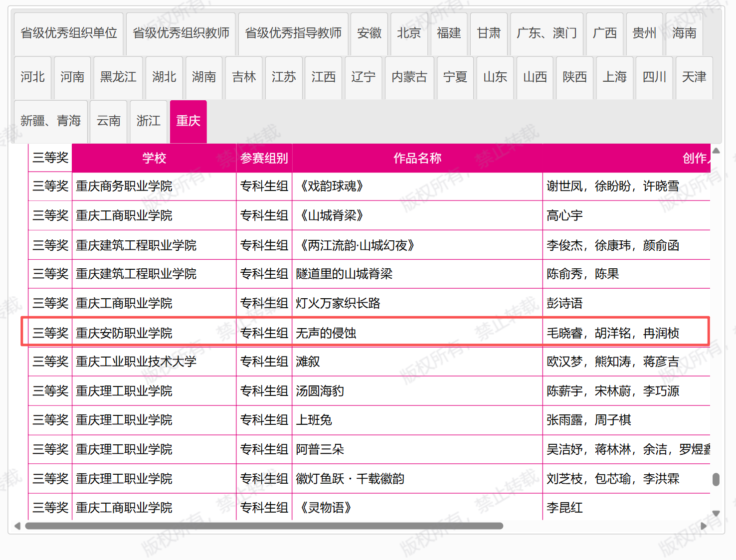Open the 省级优秀组织教师 tab
The width and height of the screenshot is (736, 560).
click(181, 34)
